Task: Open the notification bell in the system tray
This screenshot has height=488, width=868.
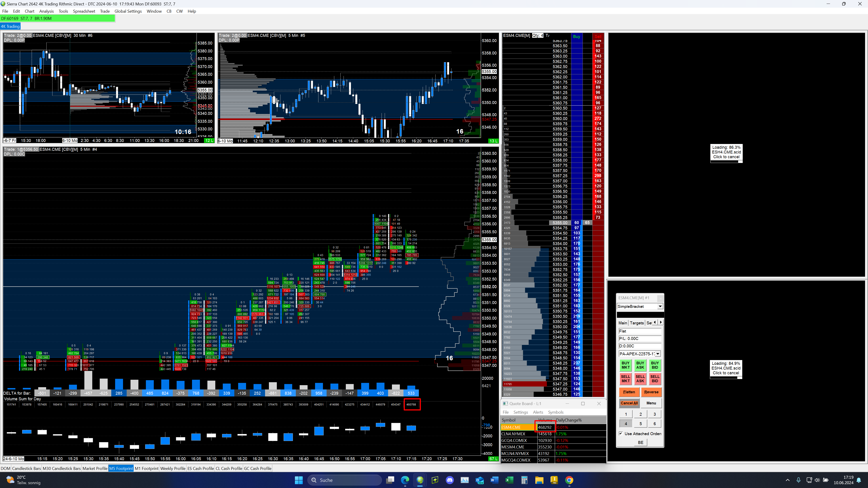Action: [x=859, y=480]
